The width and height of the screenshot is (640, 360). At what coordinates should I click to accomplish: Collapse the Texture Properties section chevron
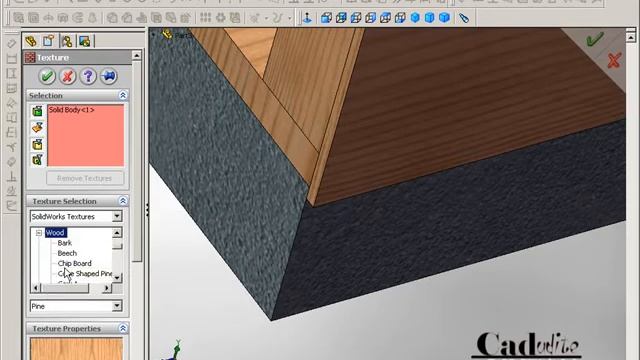(123, 328)
